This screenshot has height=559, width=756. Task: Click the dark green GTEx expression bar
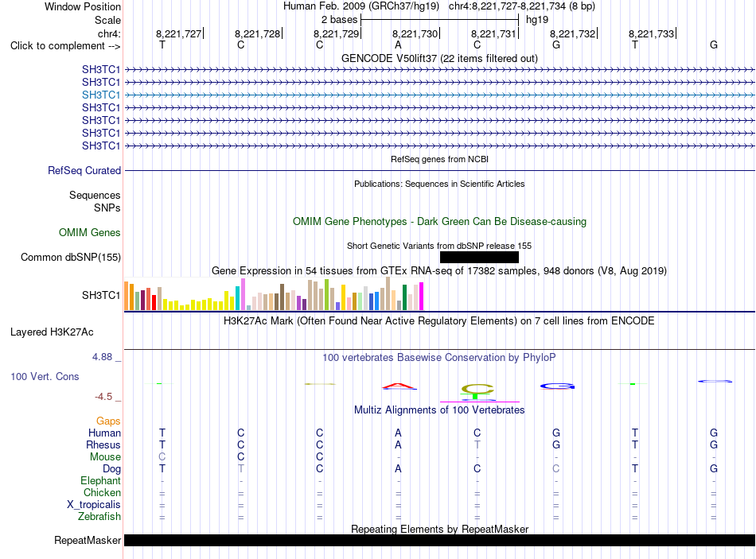(404, 297)
